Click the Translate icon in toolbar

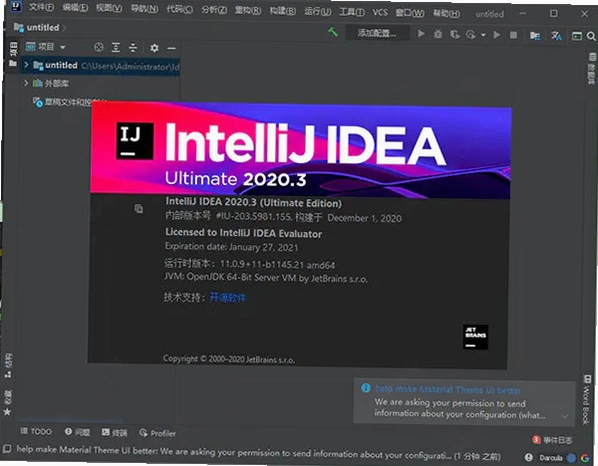tap(556, 36)
